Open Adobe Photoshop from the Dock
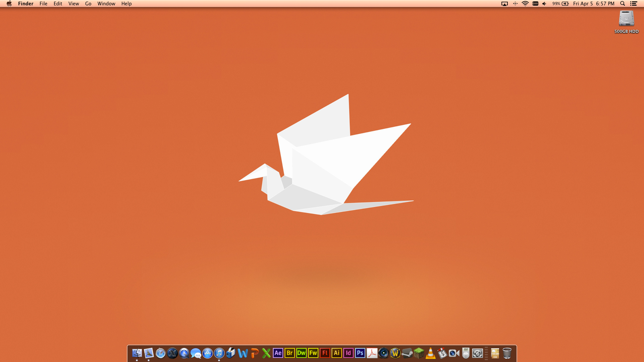The image size is (644, 362). click(x=360, y=353)
